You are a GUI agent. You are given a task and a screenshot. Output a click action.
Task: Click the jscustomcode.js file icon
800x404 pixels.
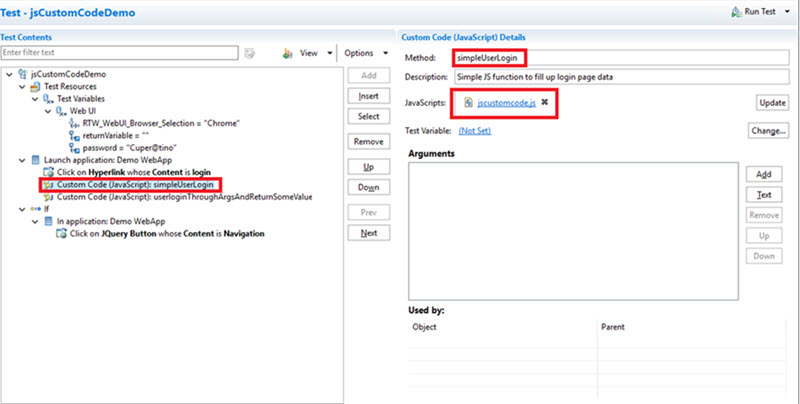pyautogui.click(x=468, y=103)
